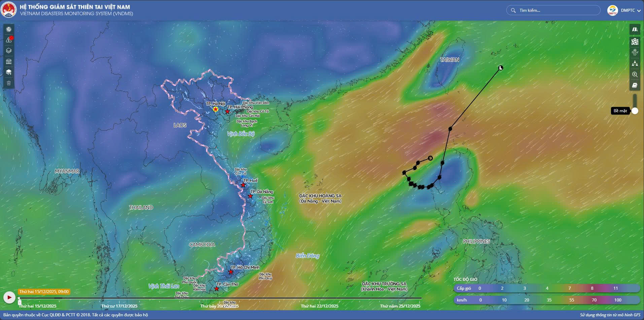Click the VNDMS logo in header

pyautogui.click(x=9, y=10)
